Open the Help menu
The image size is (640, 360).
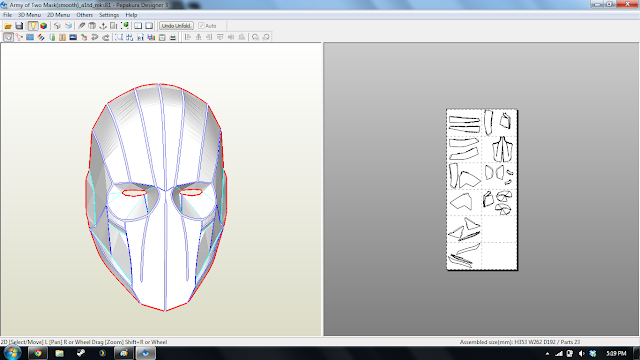131,15
